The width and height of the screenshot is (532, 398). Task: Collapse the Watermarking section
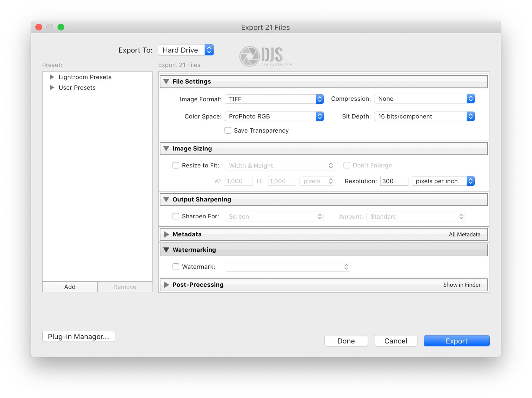(166, 250)
